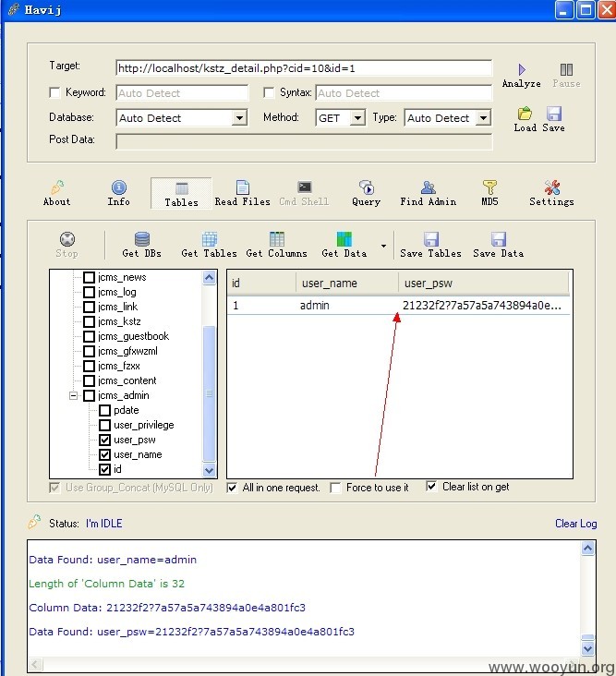Image resolution: width=616 pixels, height=676 pixels.
Task: Uncheck the id column checkbox
Action: click(x=104, y=469)
